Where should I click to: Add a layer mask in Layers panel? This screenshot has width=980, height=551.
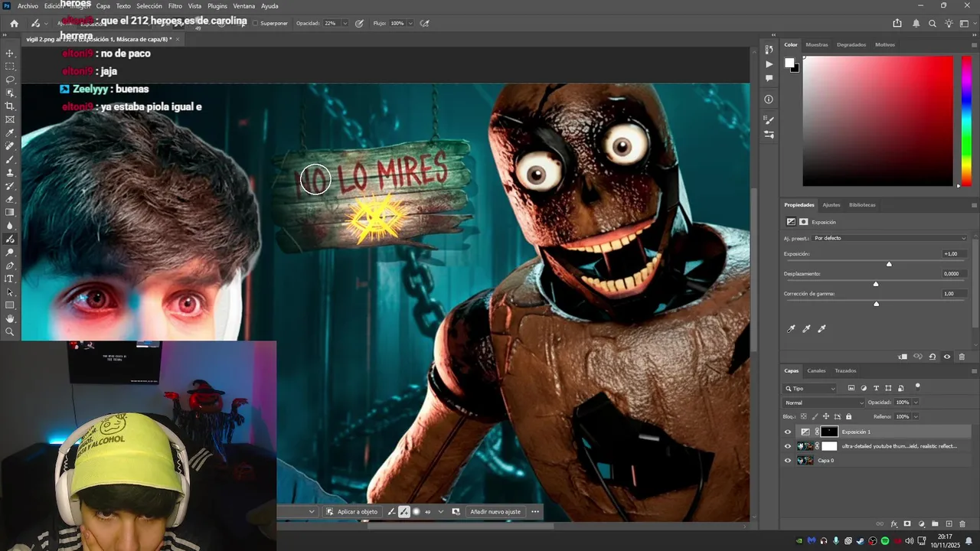pyautogui.click(x=907, y=524)
